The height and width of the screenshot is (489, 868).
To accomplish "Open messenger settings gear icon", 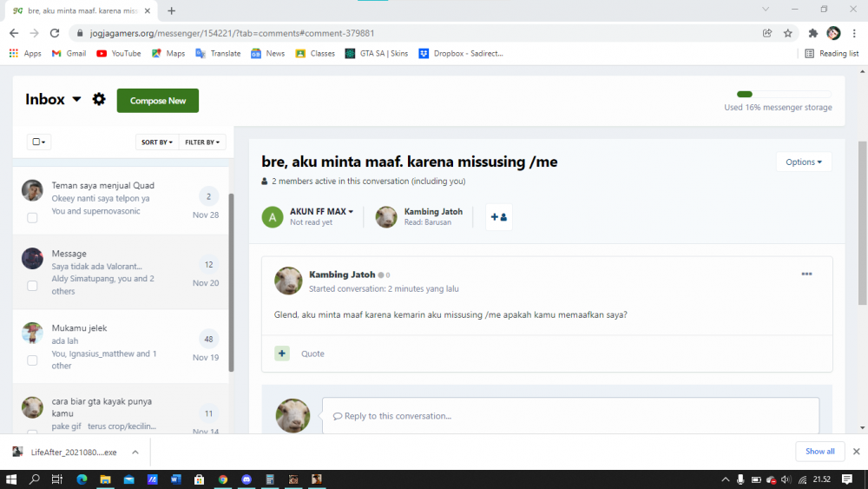I will (x=99, y=100).
